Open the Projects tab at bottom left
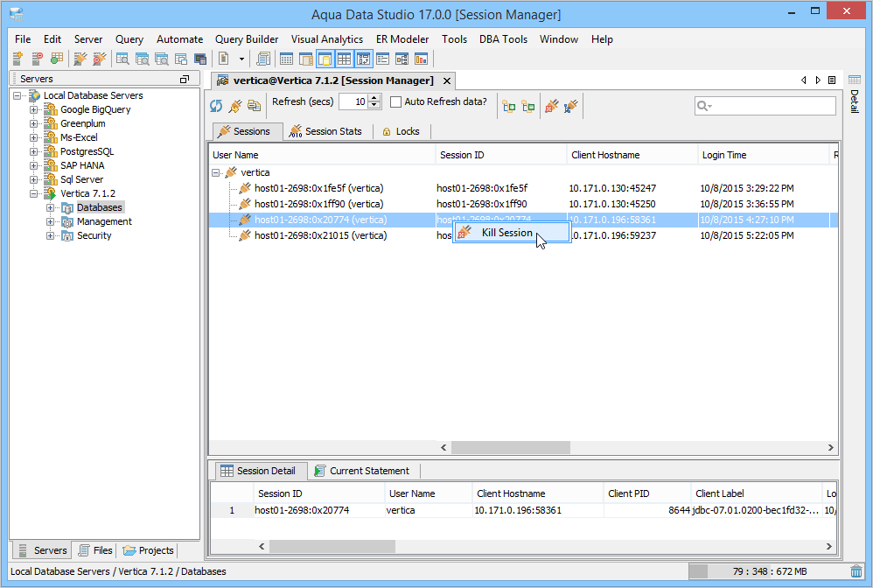 [x=148, y=550]
